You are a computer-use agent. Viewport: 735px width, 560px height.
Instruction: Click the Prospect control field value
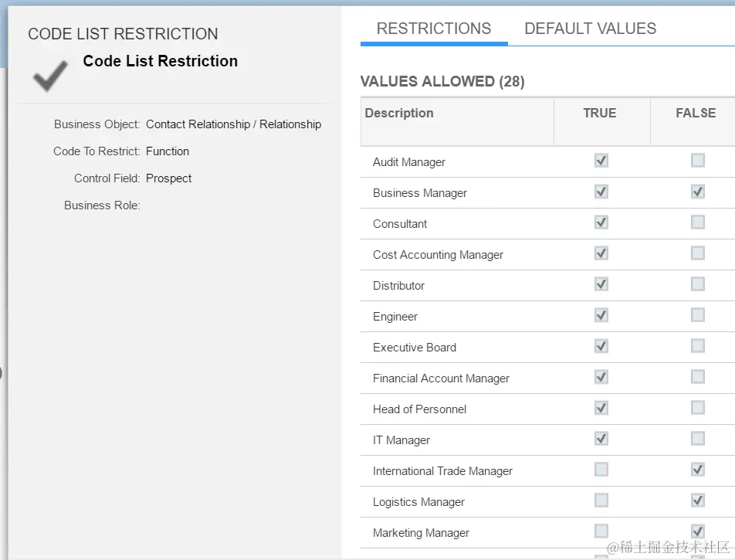coord(168,178)
